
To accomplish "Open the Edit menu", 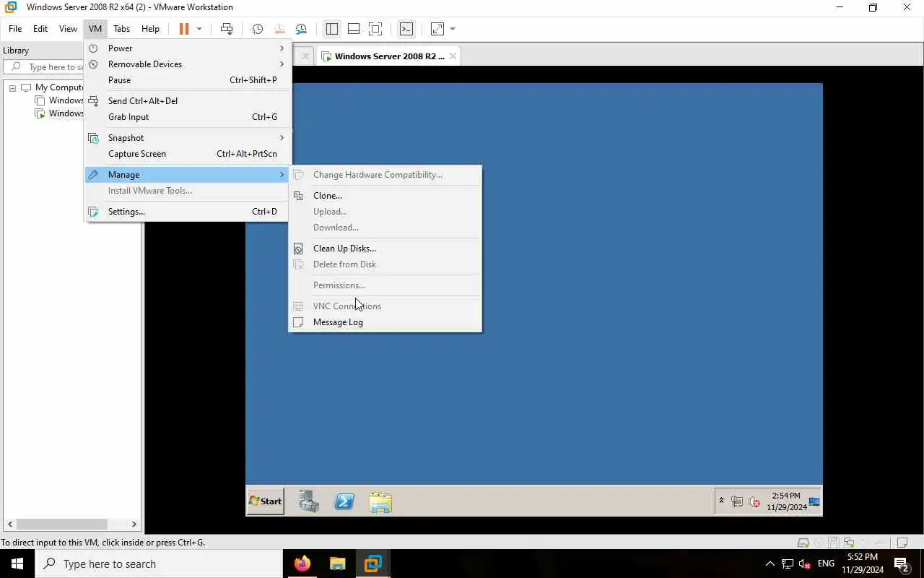I will [x=40, y=29].
